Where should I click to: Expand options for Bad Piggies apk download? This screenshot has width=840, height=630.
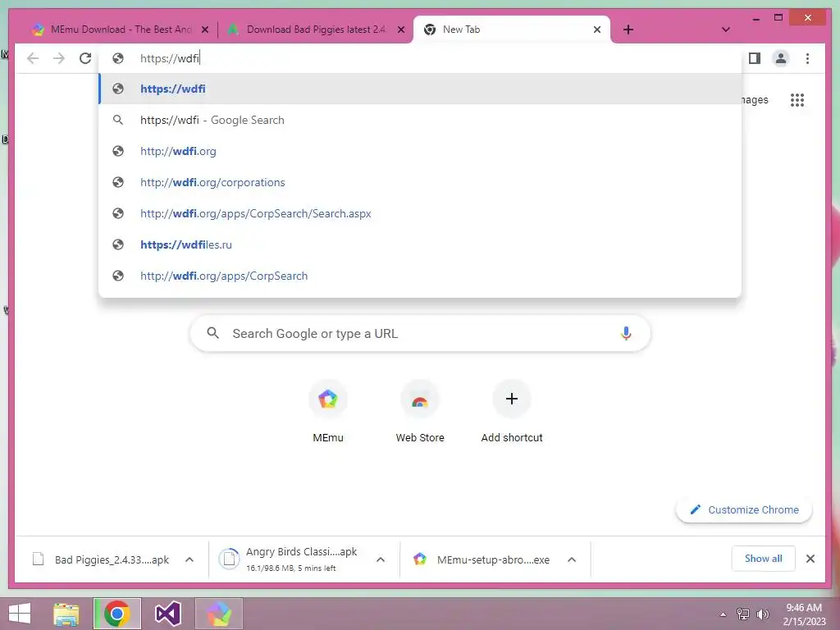click(x=189, y=559)
